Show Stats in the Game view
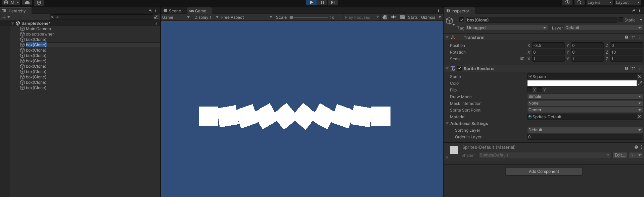This screenshot has width=644, height=197. [x=413, y=17]
